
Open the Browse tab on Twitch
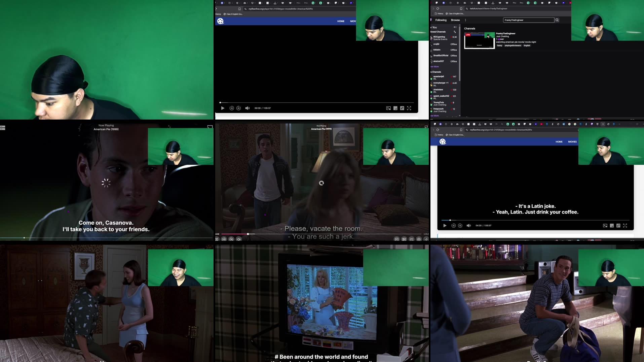[x=455, y=20]
